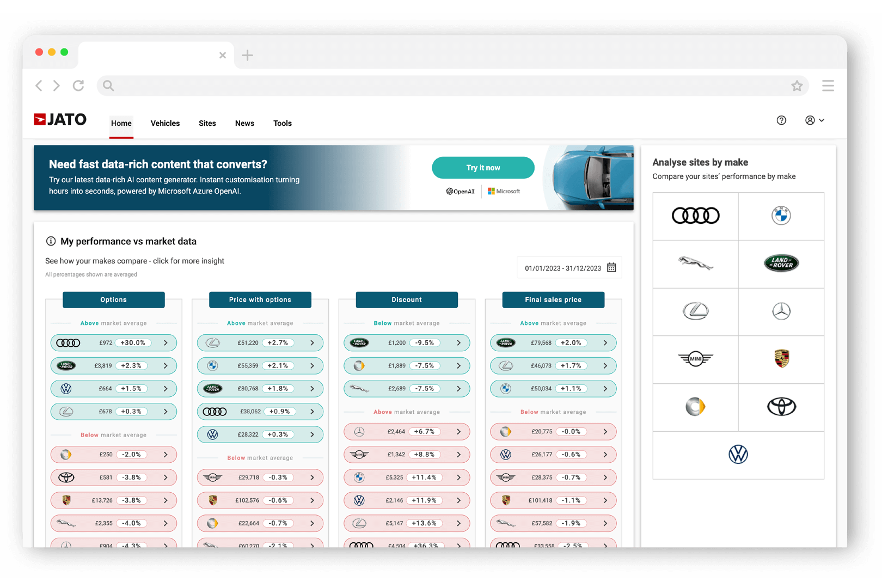Open the Land Rover make from the sidebar grid
Screen dimensions: 882x588
781,264
